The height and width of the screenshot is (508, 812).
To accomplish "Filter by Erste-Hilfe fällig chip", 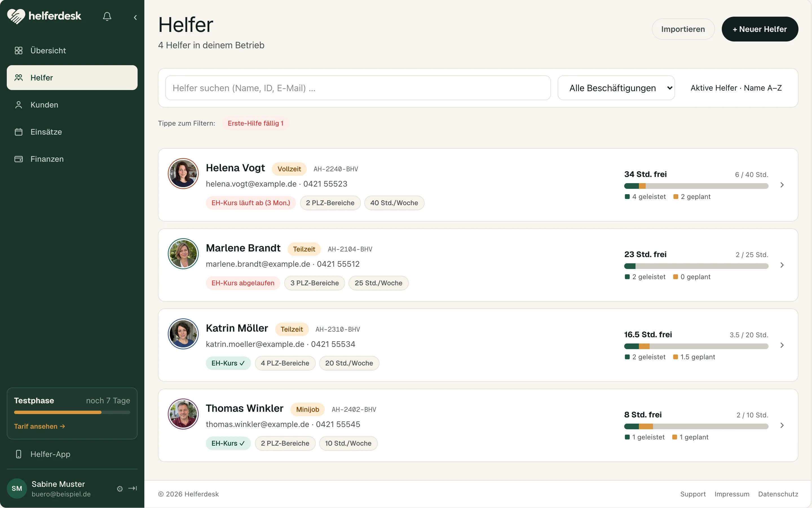I will tap(255, 123).
